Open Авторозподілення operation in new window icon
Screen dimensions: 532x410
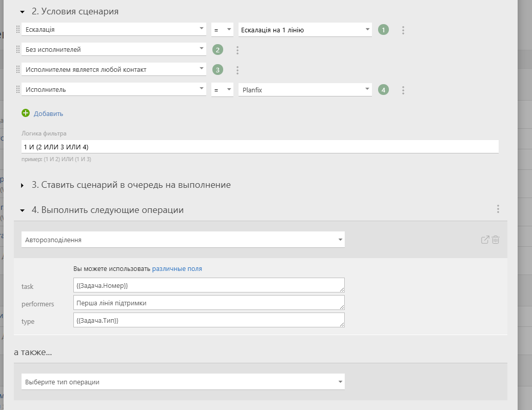coord(485,240)
